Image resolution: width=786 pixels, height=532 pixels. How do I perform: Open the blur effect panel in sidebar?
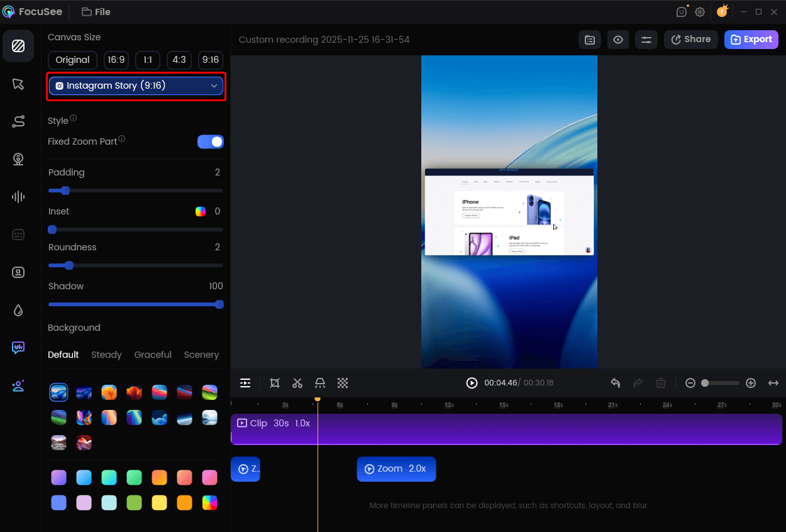pos(18,310)
